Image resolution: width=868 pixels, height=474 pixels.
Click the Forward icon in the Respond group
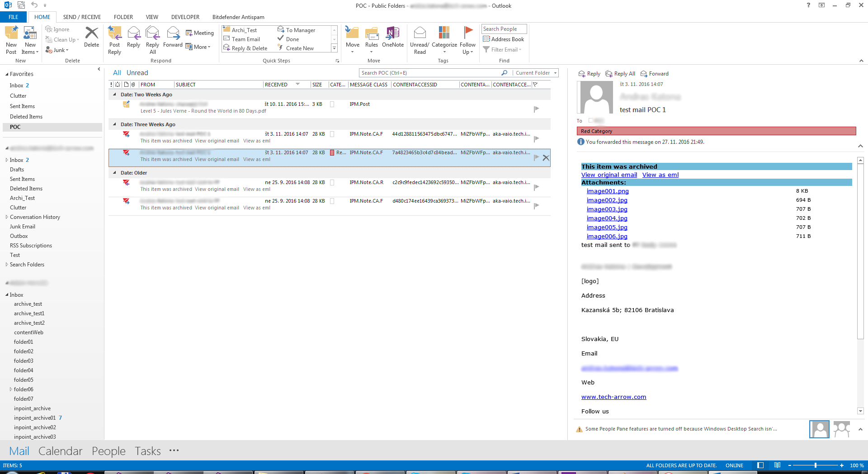pos(173,33)
